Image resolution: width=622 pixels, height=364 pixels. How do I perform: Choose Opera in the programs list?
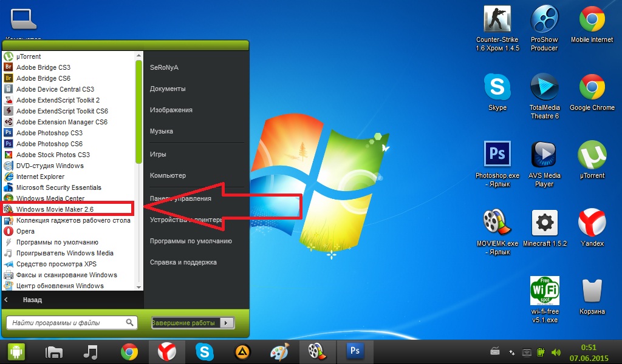click(26, 231)
